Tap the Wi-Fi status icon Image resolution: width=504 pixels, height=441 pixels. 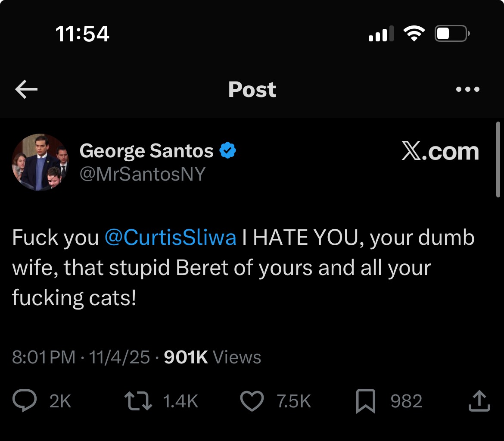414,34
